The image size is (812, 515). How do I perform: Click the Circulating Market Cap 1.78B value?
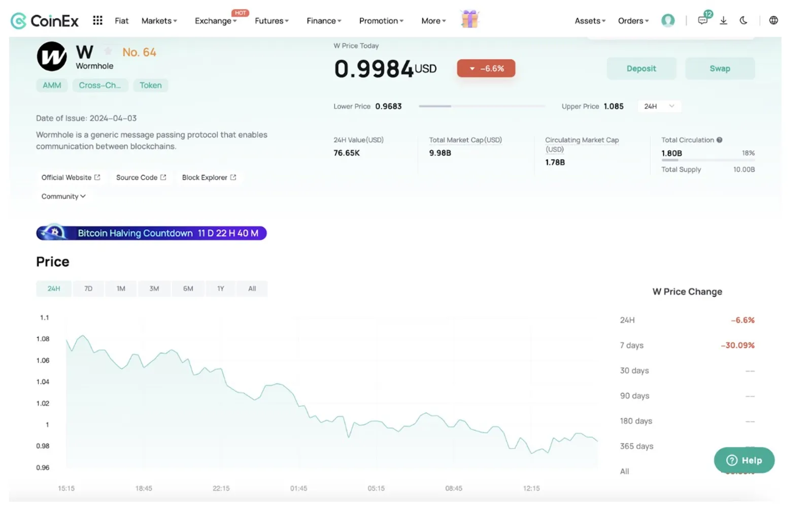pyautogui.click(x=555, y=163)
